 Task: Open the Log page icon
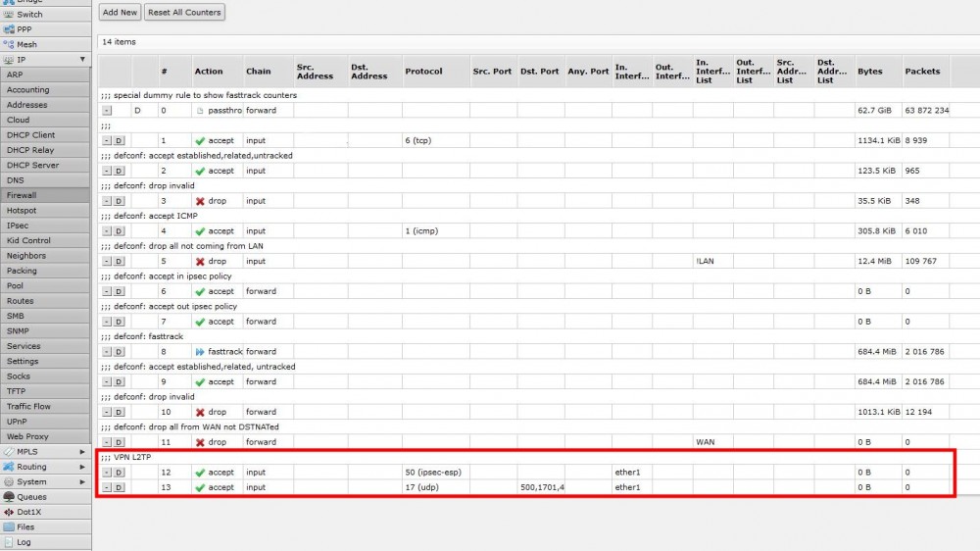tap(9, 542)
